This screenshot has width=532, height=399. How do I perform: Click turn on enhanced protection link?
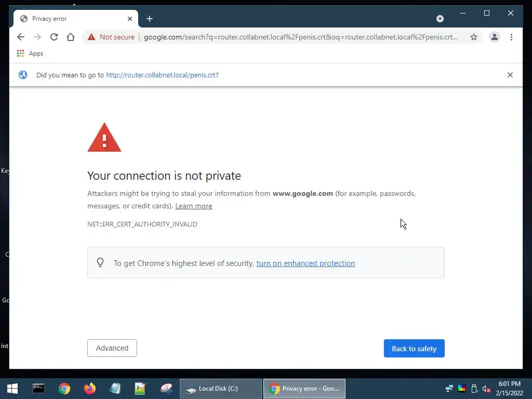click(x=305, y=263)
